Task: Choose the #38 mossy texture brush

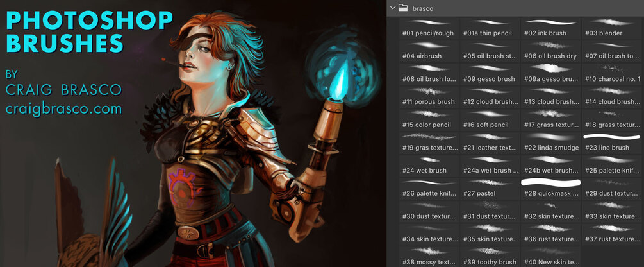Action: 429,257
